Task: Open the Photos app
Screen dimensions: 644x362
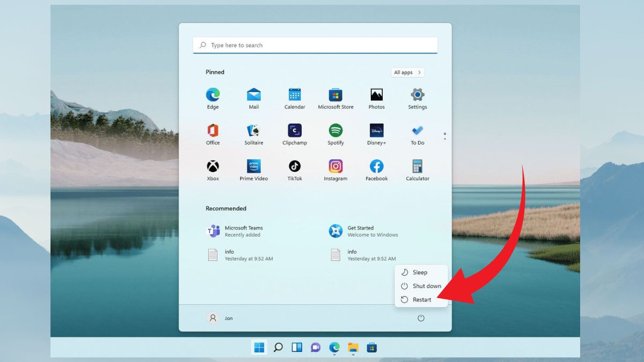Action: pyautogui.click(x=376, y=99)
